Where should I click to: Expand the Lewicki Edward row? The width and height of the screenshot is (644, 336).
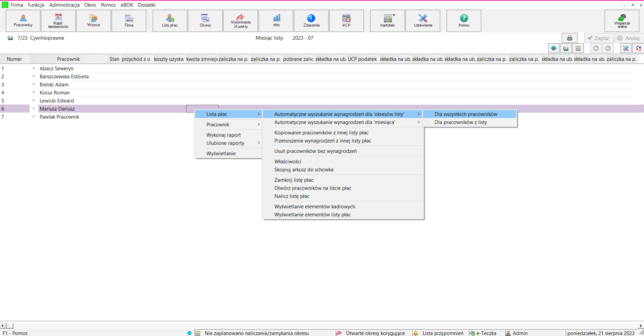click(x=34, y=100)
